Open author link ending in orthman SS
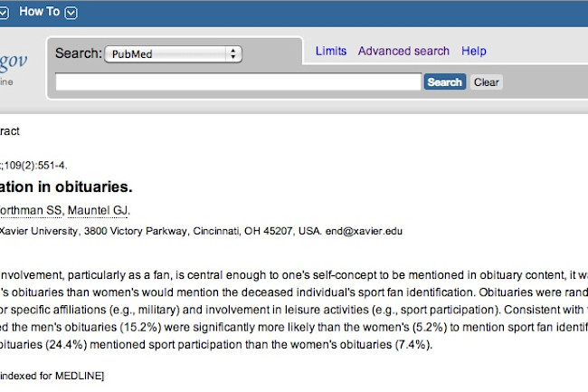The height and width of the screenshot is (392, 588). point(31,210)
